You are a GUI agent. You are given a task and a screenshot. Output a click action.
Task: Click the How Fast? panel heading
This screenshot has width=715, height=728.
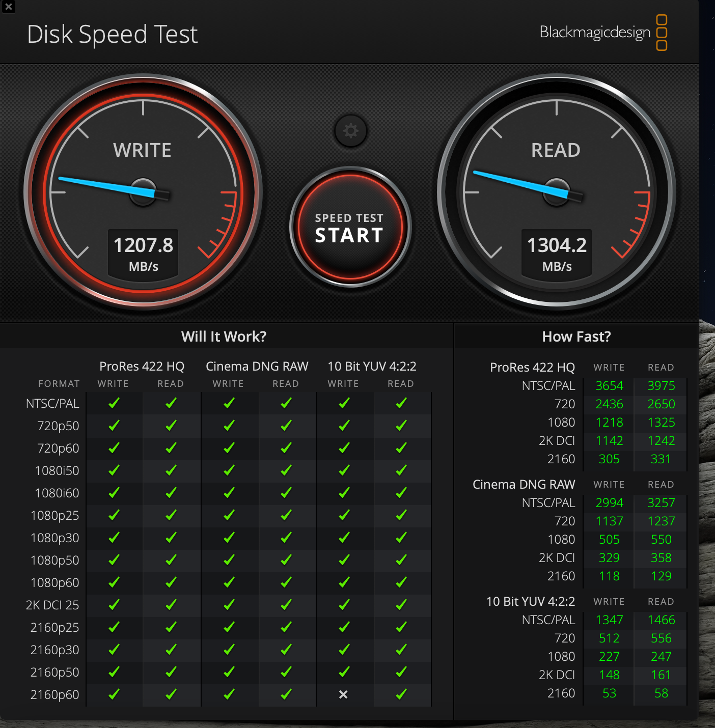click(x=576, y=337)
